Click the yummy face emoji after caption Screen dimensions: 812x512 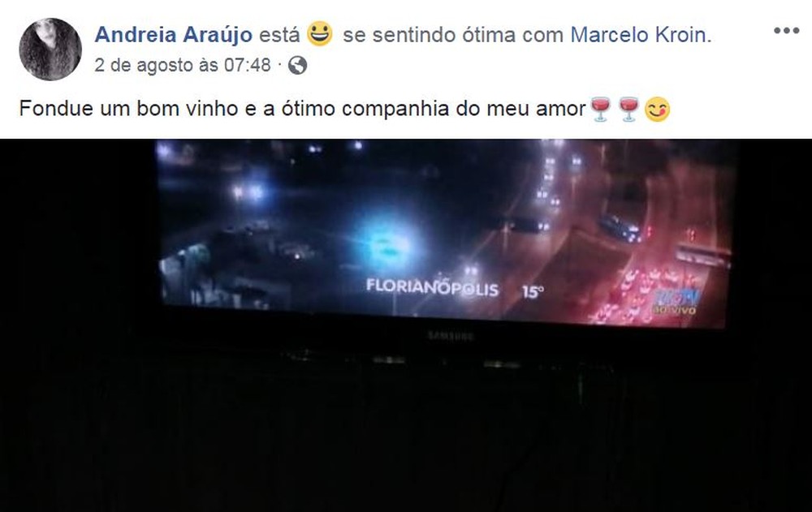click(657, 110)
